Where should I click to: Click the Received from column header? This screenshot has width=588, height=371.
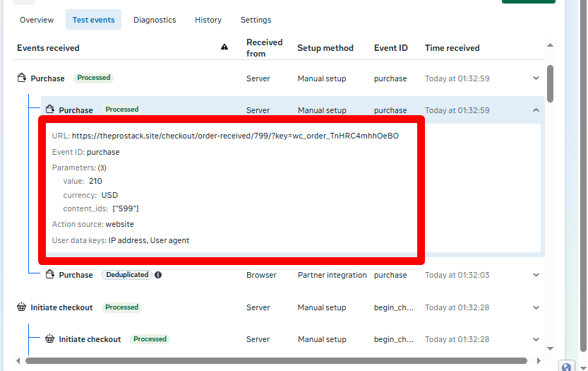[265, 48]
